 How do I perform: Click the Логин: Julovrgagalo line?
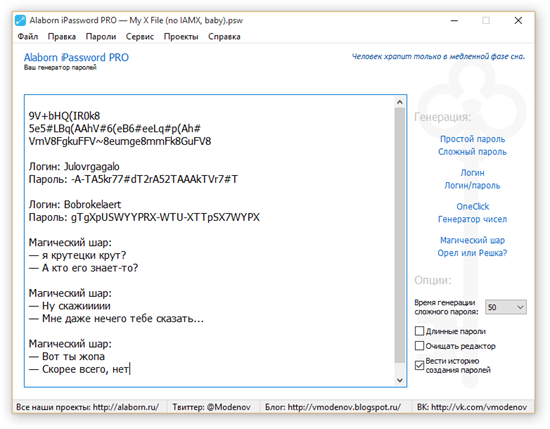pos(74,167)
